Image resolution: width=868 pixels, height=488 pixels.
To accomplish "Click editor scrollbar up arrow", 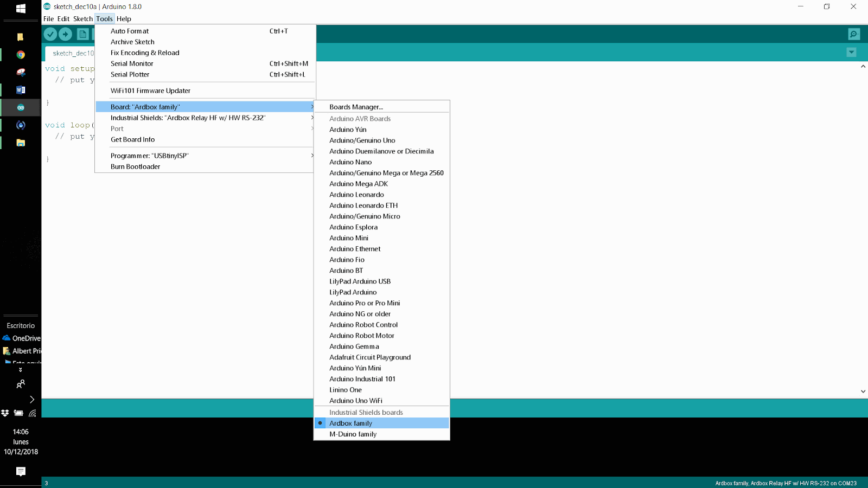I will point(863,66).
